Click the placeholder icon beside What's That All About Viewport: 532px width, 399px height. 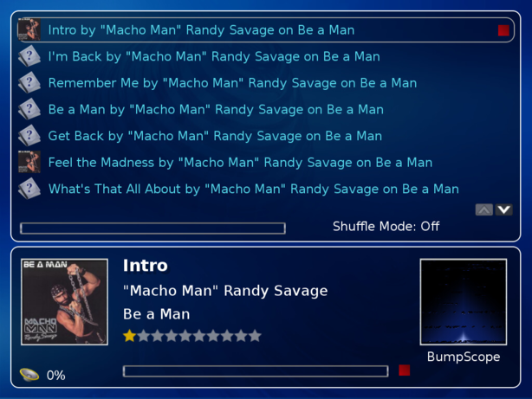(x=29, y=188)
